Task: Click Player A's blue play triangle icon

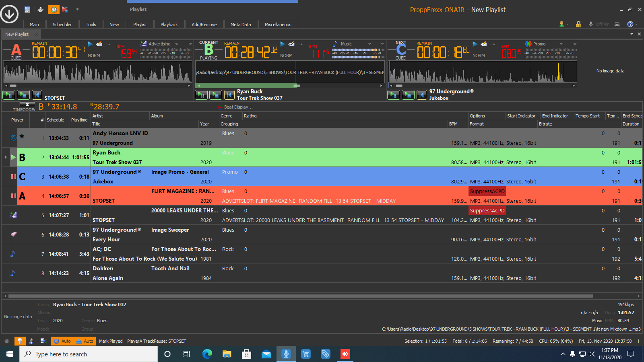Action: pos(90,44)
